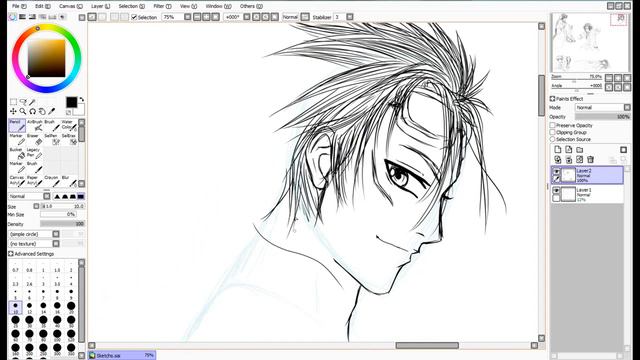
Task: Select the Canvas Acryl brush
Action: point(17,181)
